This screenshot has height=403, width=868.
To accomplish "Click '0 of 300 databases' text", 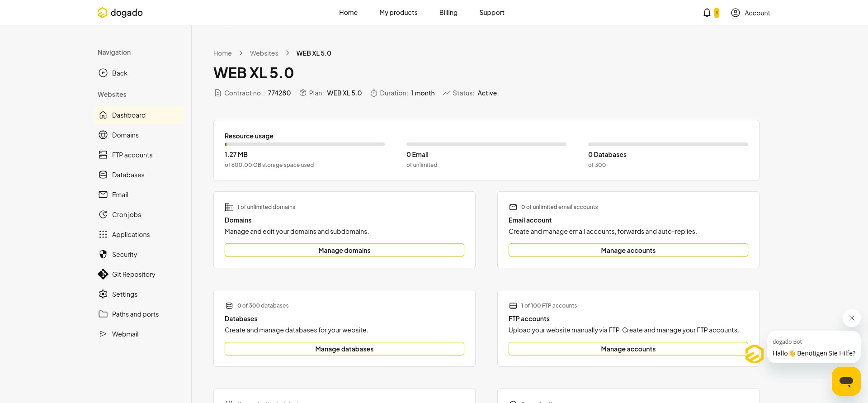I will (x=263, y=306).
